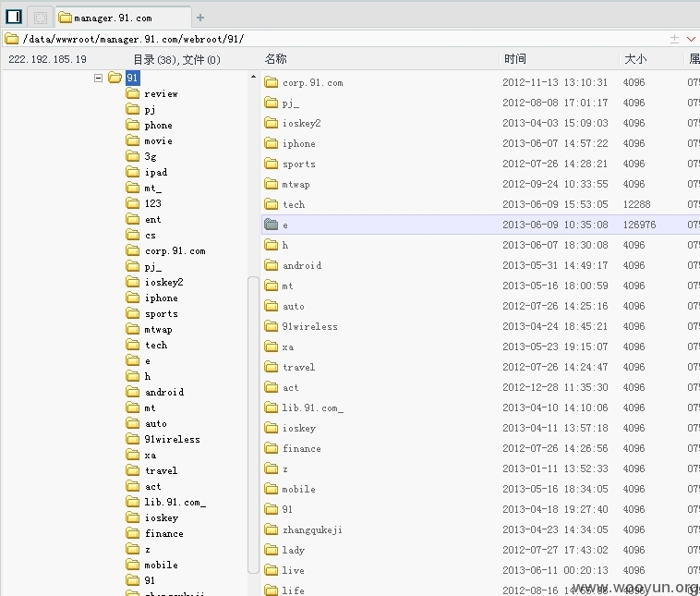700x596 pixels.
Task: Select cs folder in tree
Action: [x=150, y=236]
